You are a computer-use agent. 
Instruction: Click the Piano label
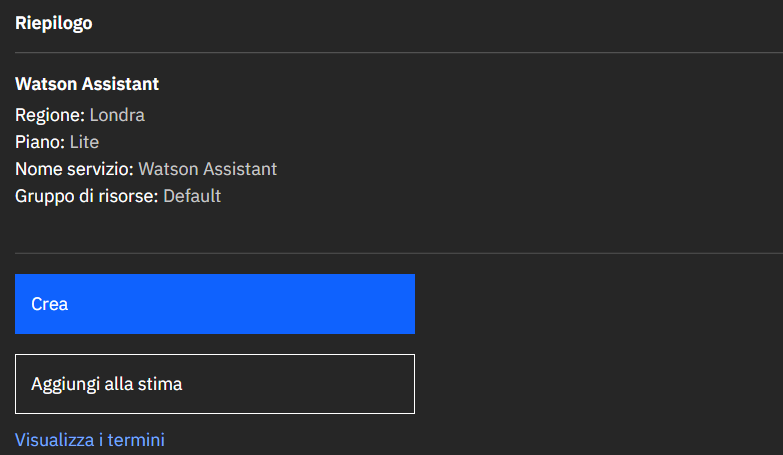(x=40, y=142)
